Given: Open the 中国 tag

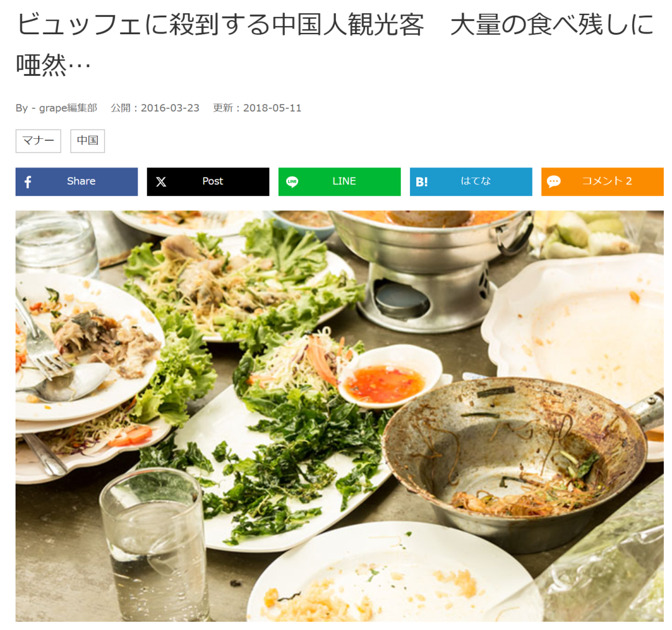Looking at the screenshot, I should (88, 141).
